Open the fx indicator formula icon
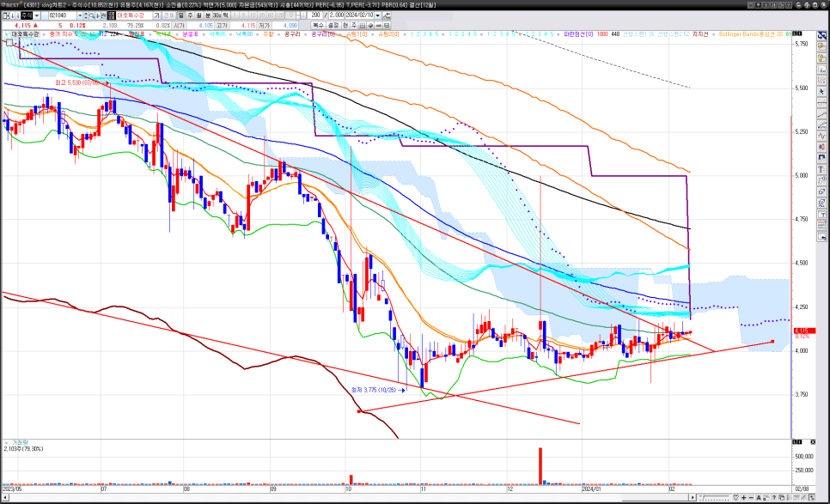The height and width of the screenshot is (504, 830). click(821, 69)
